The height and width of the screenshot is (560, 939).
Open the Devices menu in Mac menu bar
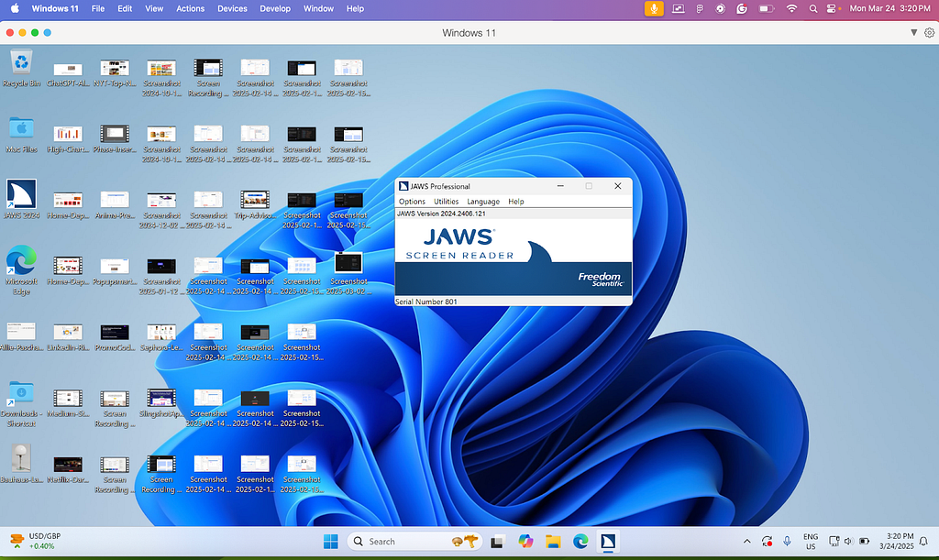coord(232,8)
